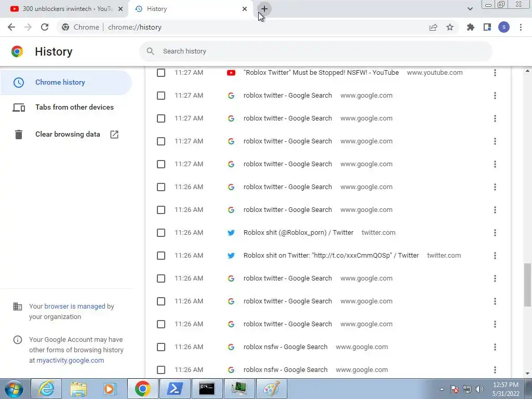This screenshot has height=399, width=532.
Task: Click the magnifier icon in Search history
Action: coord(150,51)
